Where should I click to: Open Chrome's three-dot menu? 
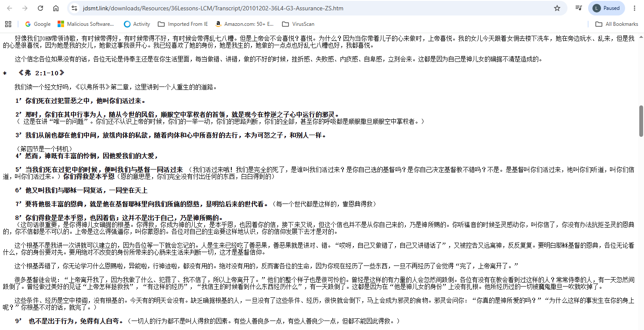(635, 8)
